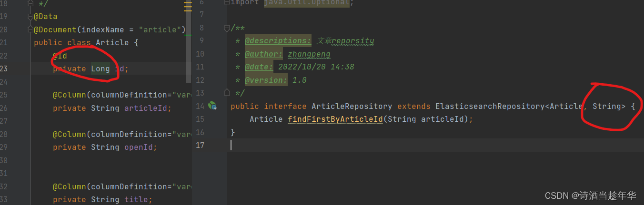644x205 pixels.
Task: Click the "Long" type of the id field
Action: pyautogui.click(x=101, y=69)
